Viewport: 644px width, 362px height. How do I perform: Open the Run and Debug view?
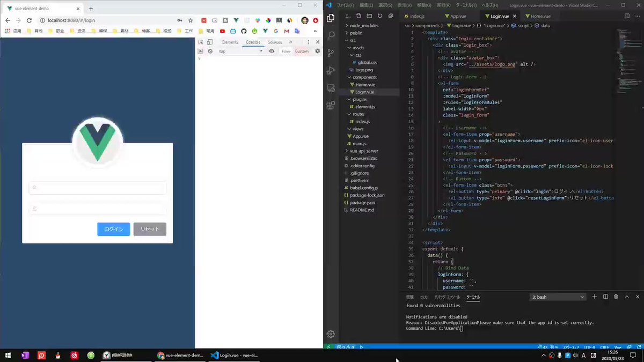331,70
